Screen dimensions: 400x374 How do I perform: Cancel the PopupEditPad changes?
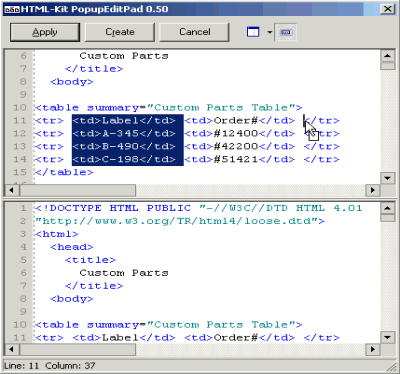click(x=195, y=32)
